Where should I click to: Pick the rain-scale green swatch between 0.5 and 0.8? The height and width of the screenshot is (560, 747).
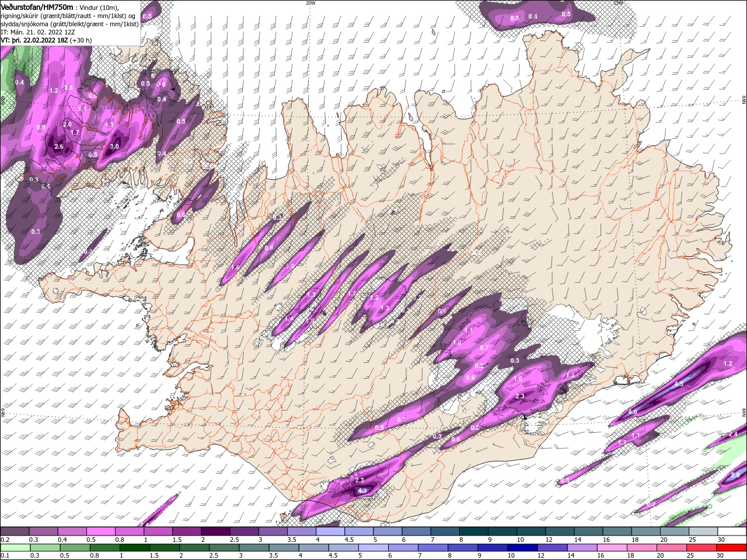(104, 547)
